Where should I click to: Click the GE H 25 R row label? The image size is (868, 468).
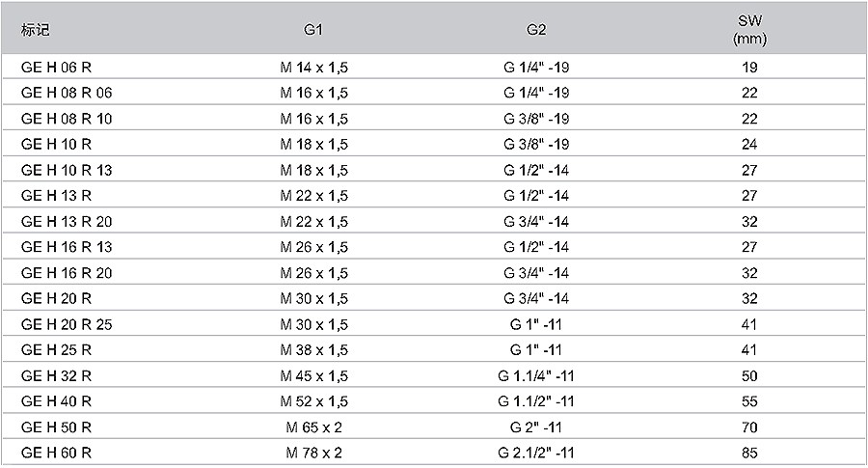[x=56, y=350]
